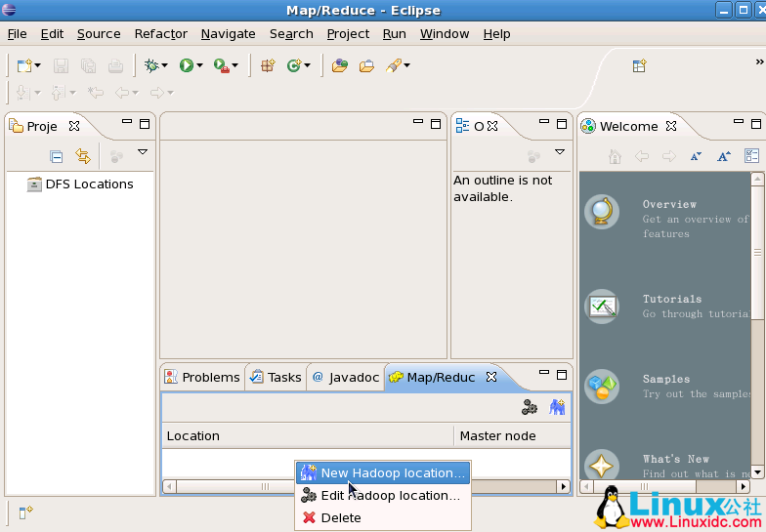Open the Window menu

coord(445,33)
